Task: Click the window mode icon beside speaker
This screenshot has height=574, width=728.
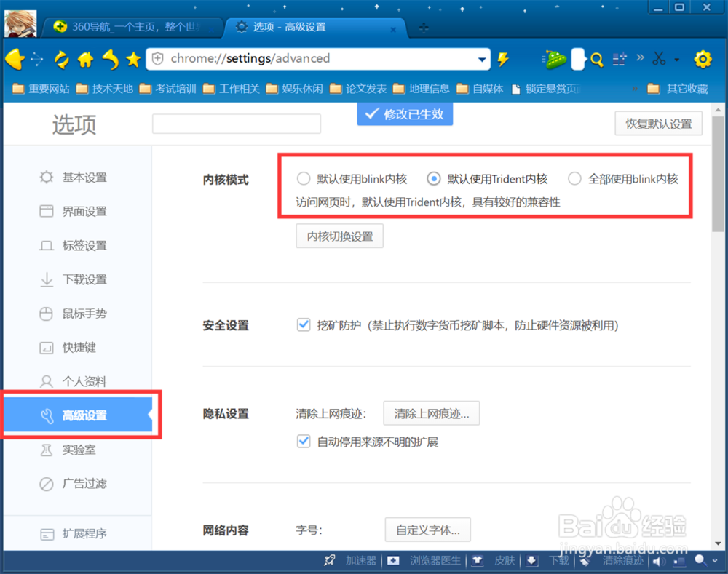Action: [x=679, y=562]
